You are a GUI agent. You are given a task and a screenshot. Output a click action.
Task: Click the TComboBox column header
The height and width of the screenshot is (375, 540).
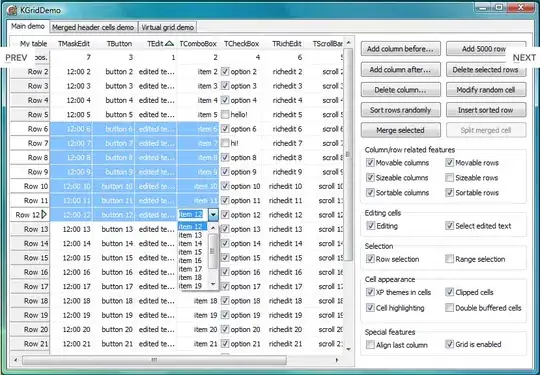point(198,44)
